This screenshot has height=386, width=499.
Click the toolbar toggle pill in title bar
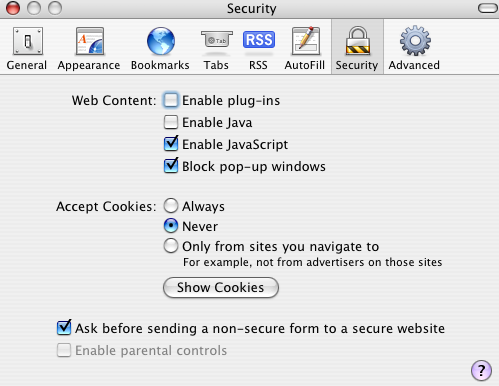click(488, 8)
